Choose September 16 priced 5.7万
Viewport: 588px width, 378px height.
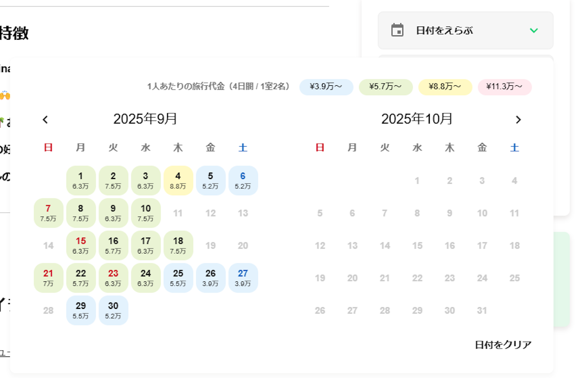click(x=113, y=245)
